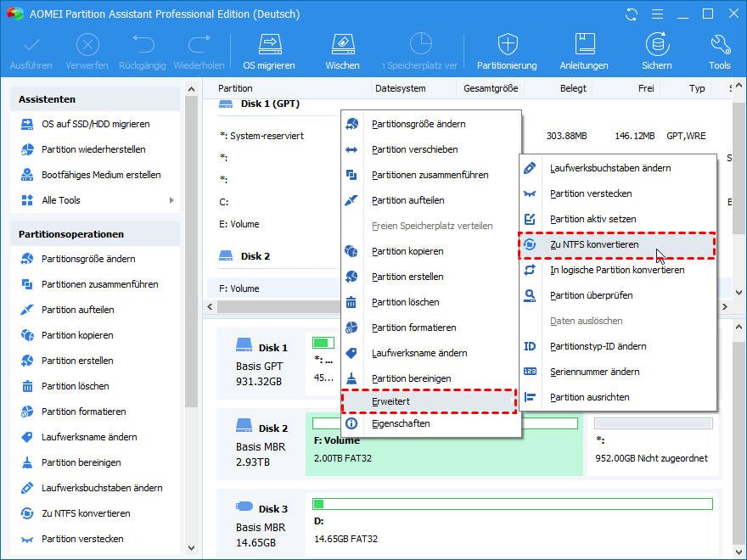Select Partition löschen in sidebar
The width and height of the screenshot is (747, 560).
76,386
